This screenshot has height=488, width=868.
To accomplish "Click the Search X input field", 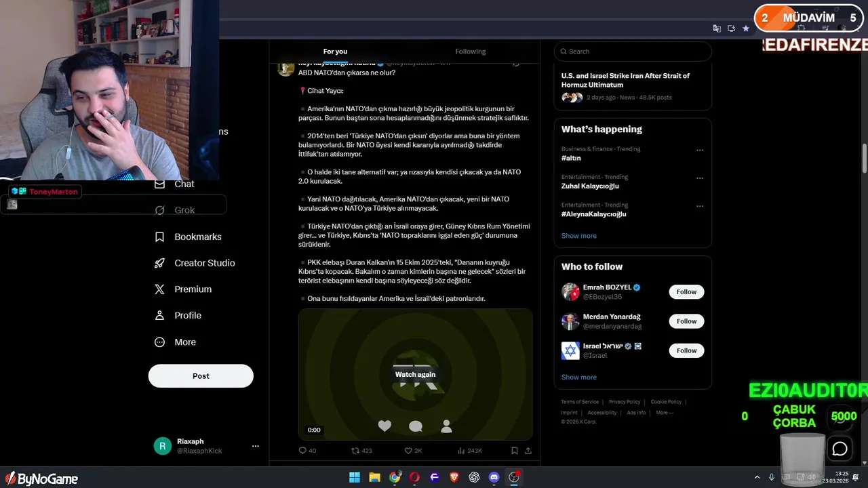I will point(633,52).
